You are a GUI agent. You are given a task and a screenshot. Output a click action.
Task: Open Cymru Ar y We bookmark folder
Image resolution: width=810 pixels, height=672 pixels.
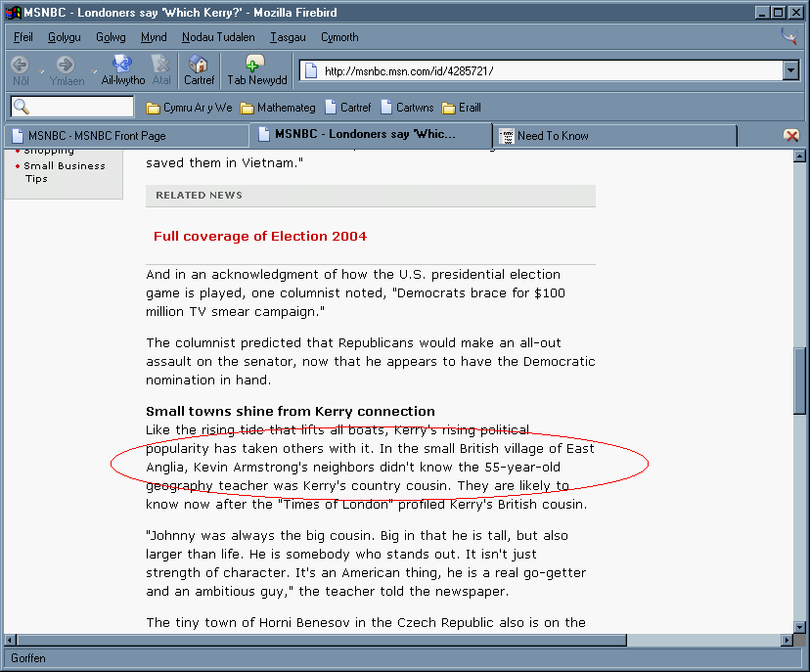coord(189,108)
